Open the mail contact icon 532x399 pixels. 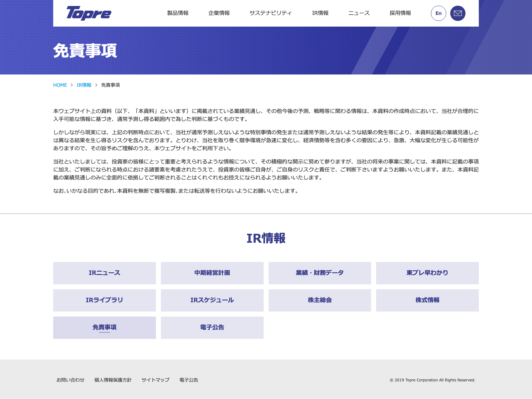[x=458, y=13]
